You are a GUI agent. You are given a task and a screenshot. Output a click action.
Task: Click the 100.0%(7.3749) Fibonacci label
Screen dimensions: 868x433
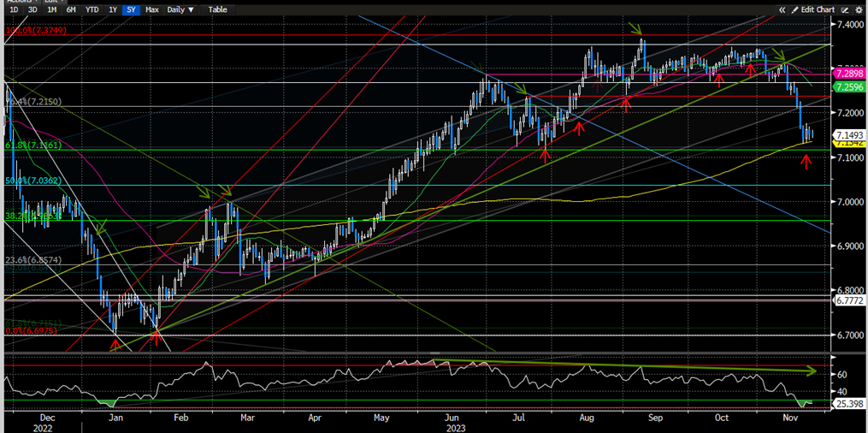pos(36,31)
